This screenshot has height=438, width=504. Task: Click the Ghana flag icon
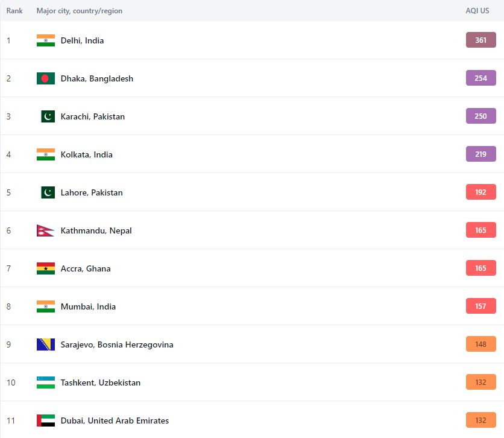45,268
